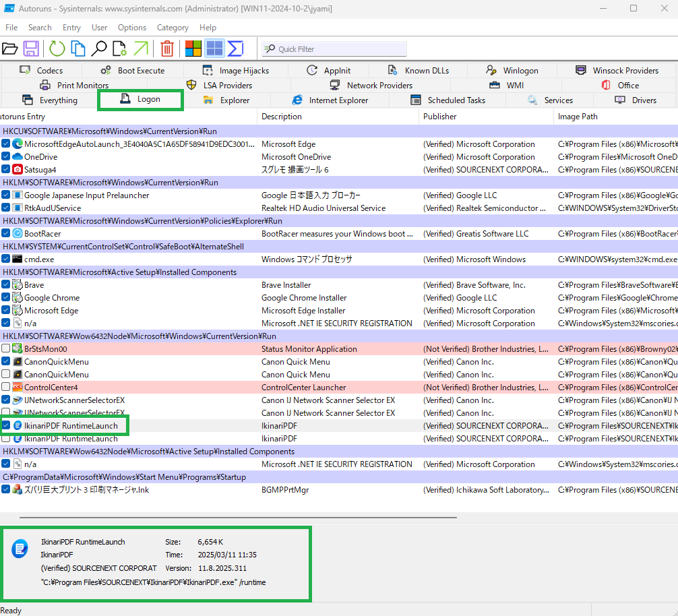Click the OneDrive cloud icon in the list
The image size is (678, 616).
coord(18,156)
